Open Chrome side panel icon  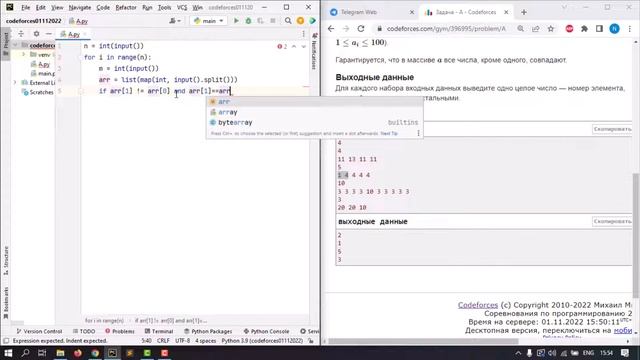pos(599,29)
